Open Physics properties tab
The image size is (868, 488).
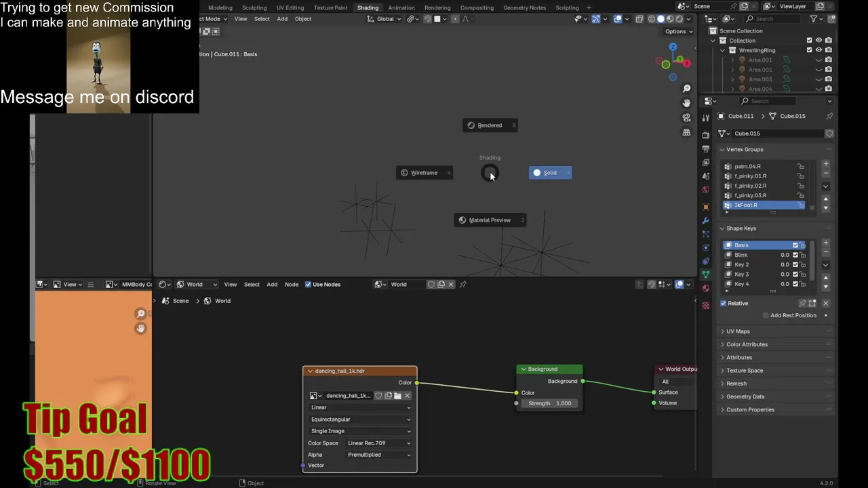706,247
